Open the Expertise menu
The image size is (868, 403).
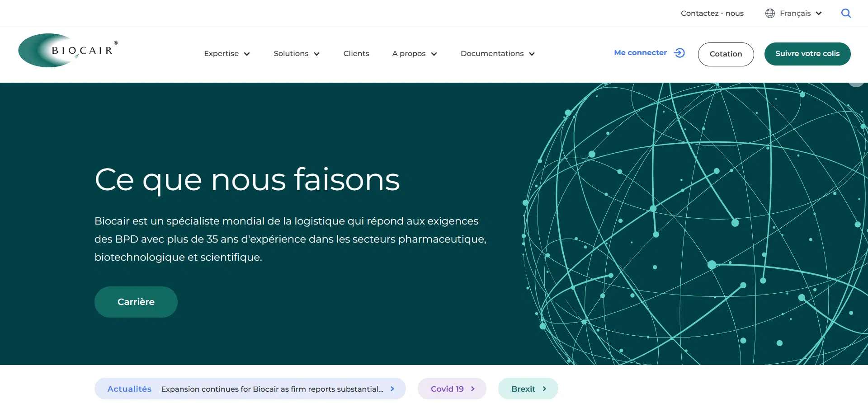pyautogui.click(x=222, y=54)
